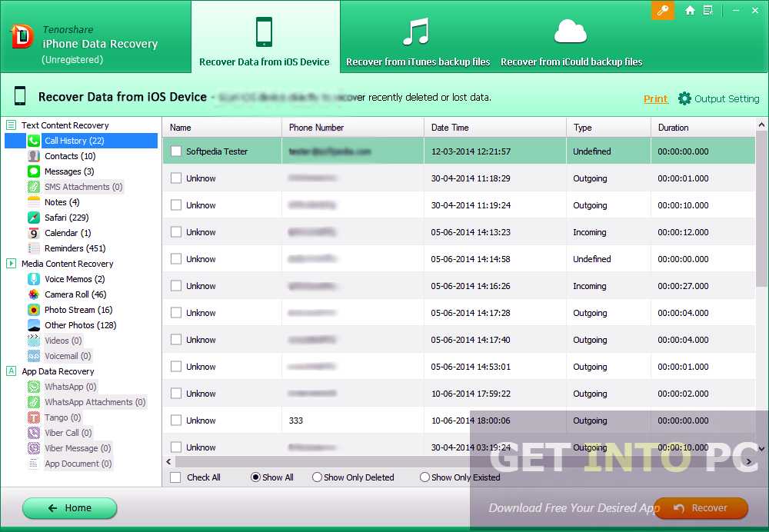
Task: Open Output Setting
Action: [719, 98]
